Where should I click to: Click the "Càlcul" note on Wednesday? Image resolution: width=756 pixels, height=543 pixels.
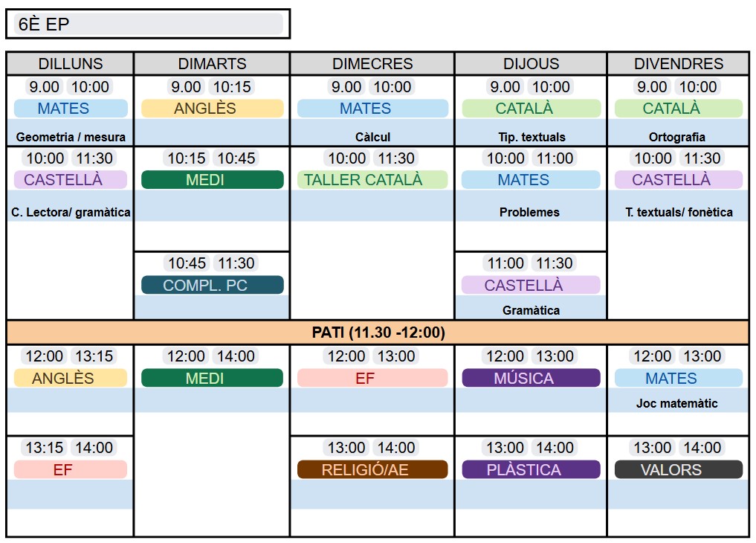pos(372,137)
